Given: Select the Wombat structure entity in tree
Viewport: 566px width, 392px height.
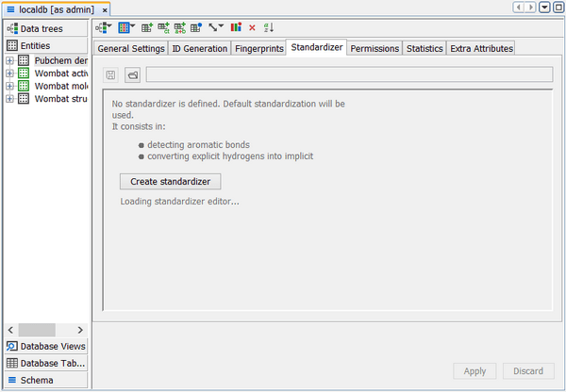Looking at the screenshot, I should 60,98.
